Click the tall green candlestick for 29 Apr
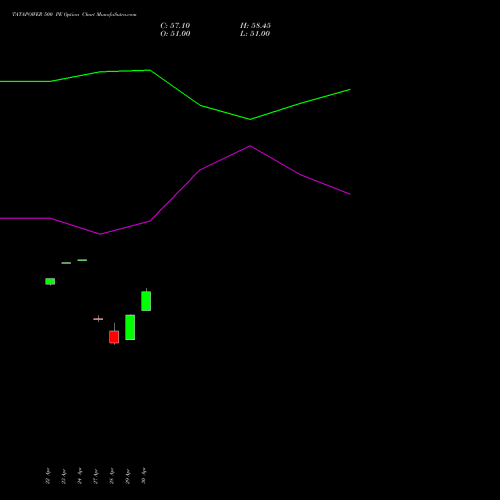 130,327
